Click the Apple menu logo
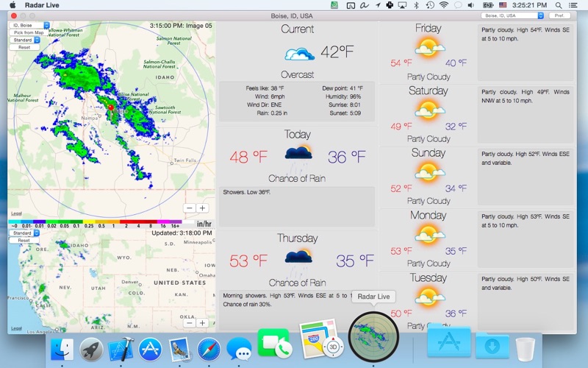This screenshot has height=368, width=588. [12, 5]
